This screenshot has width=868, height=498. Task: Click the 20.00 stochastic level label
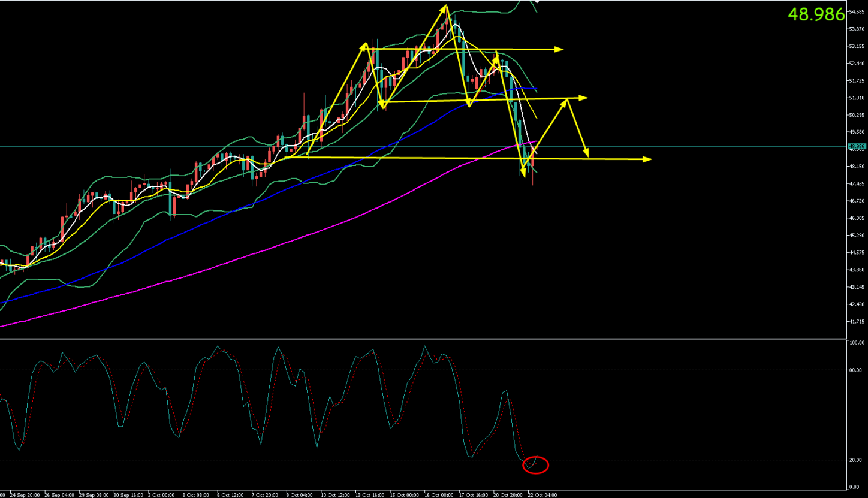click(855, 460)
